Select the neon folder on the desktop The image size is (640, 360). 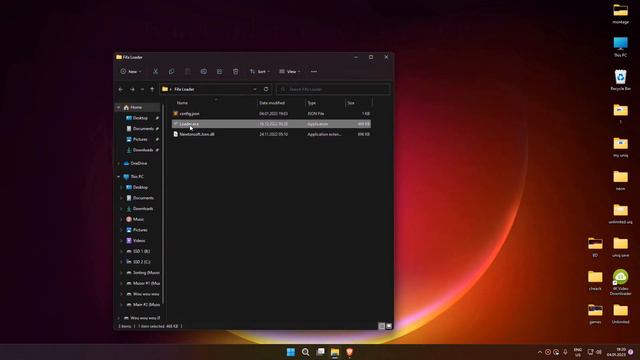[620, 180]
